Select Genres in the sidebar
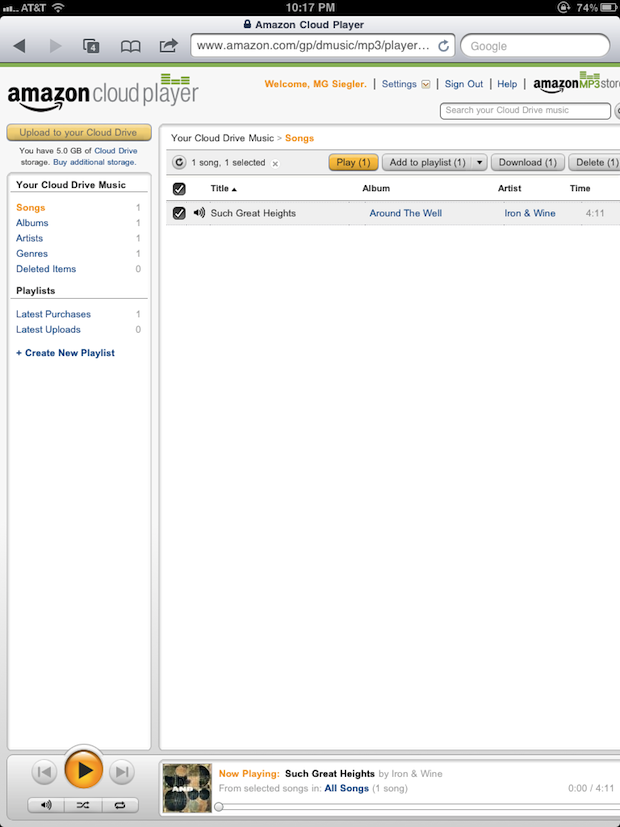 pyautogui.click(x=32, y=253)
